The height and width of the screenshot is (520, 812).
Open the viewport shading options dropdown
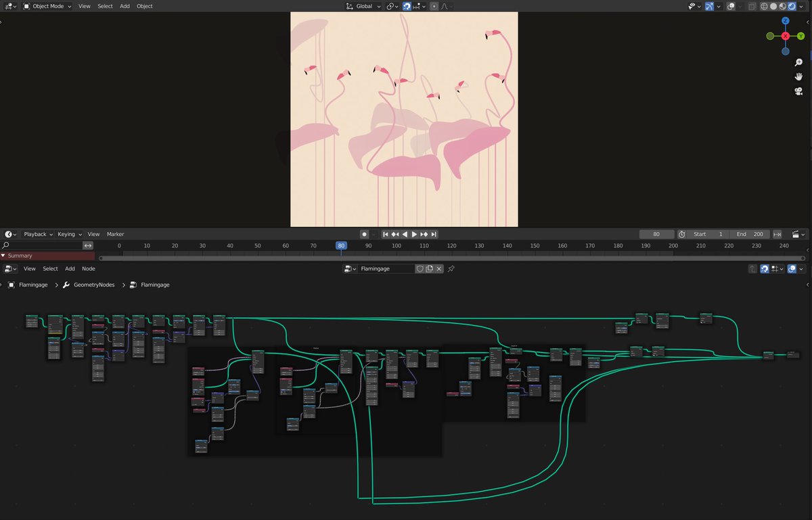click(802, 6)
